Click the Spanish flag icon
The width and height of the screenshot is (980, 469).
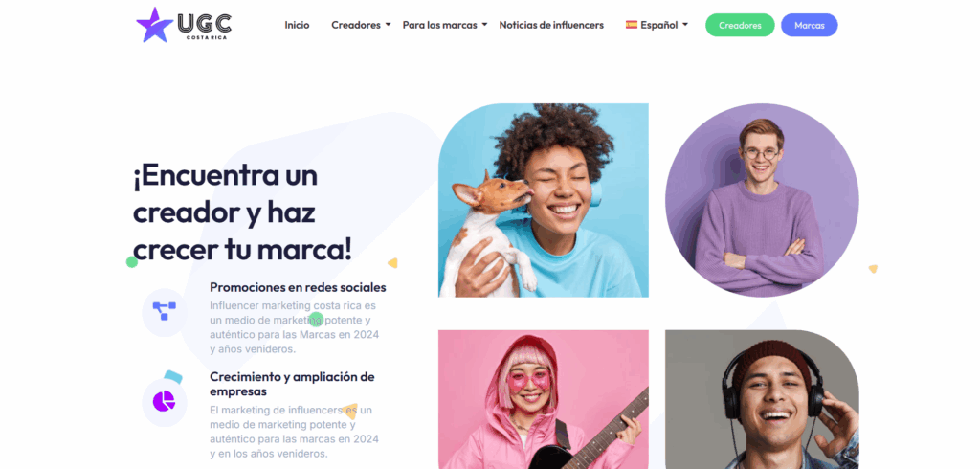[x=632, y=25]
